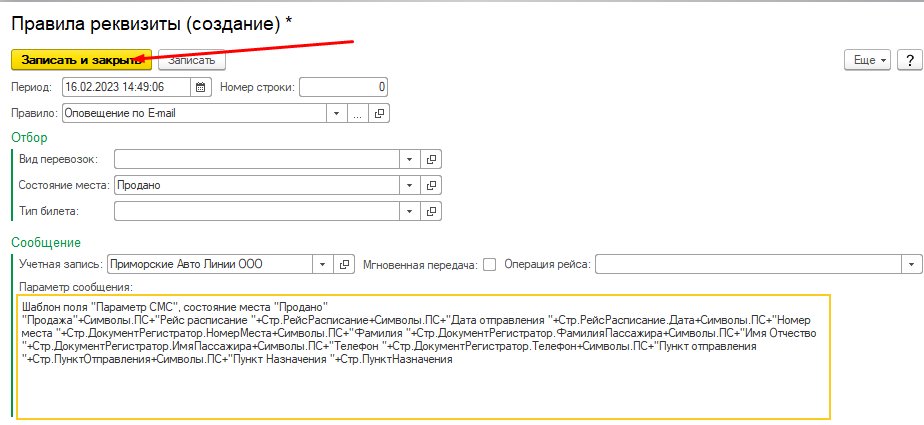
Task: Open the Учетная запись item form icon
Action: pyautogui.click(x=345, y=264)
